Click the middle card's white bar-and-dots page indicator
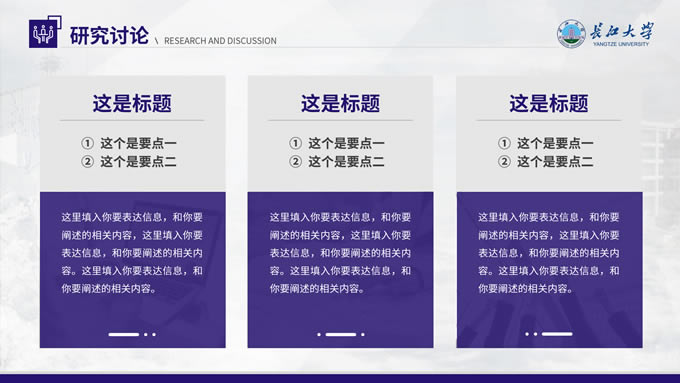680x383 pixels. (341, 334)
